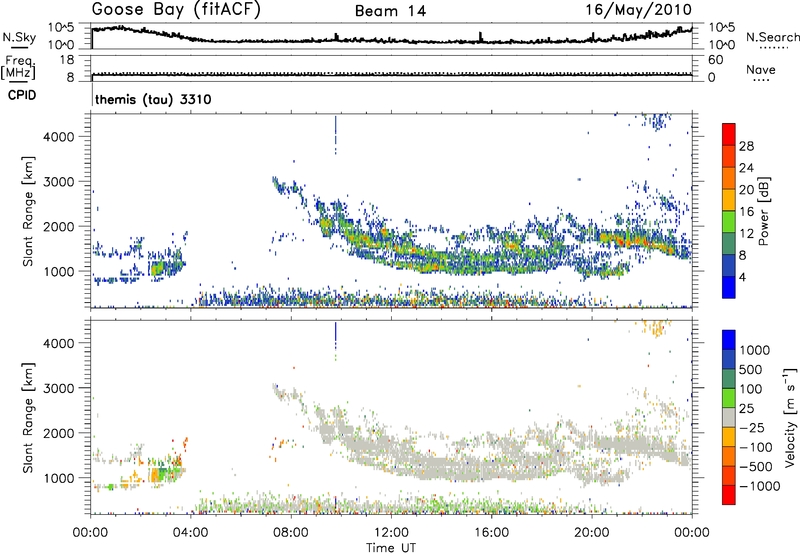Click the green band of Power colorbar
800x554 pixels.
point(729,221)
